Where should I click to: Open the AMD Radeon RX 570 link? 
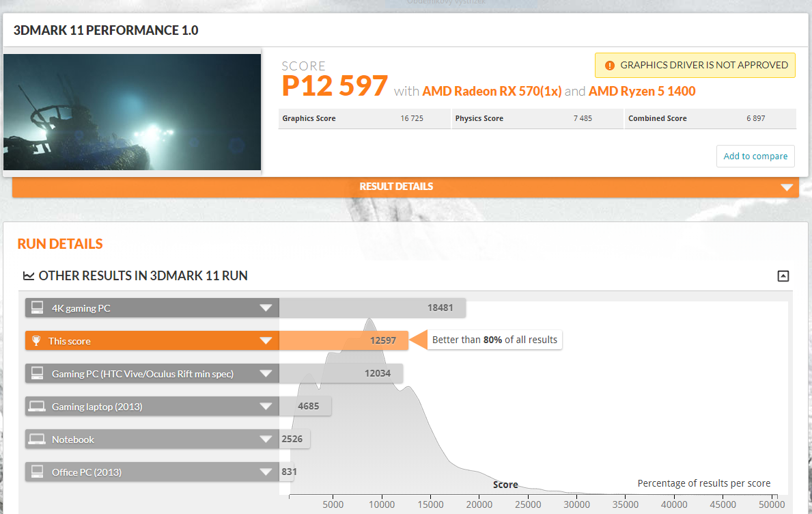coord(492,92)
